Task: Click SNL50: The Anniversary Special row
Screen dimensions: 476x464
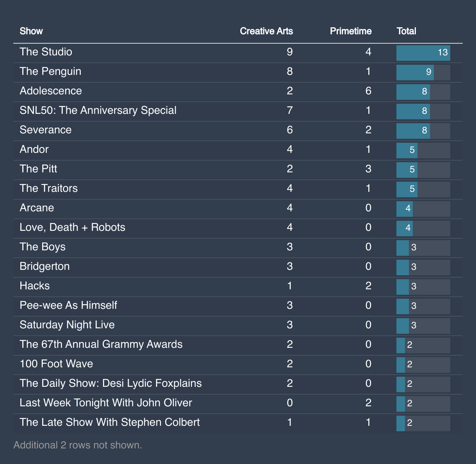Action: pos(238,112)
